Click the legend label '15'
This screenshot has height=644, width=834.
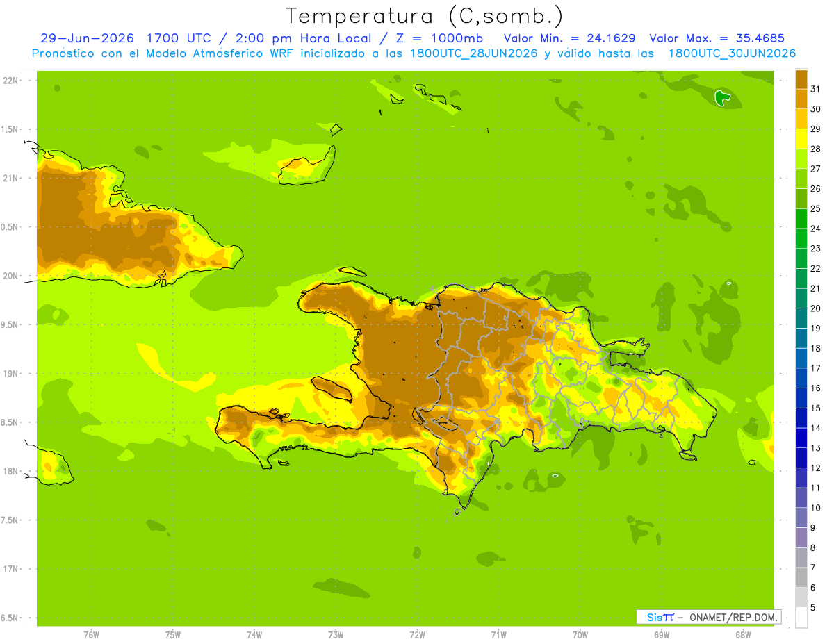[x=815, y=408]
